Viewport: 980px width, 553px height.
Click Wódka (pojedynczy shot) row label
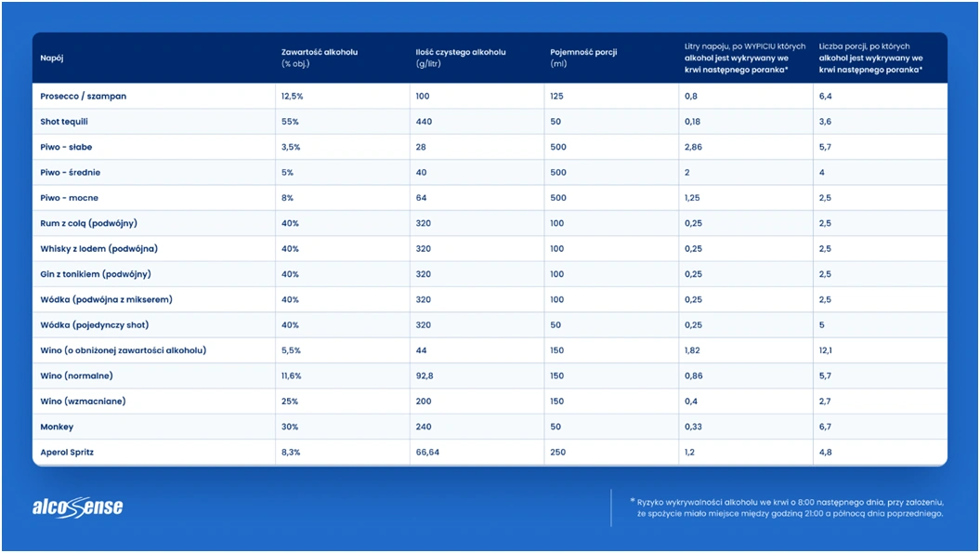pyautogui.click(x=95, y=325)
